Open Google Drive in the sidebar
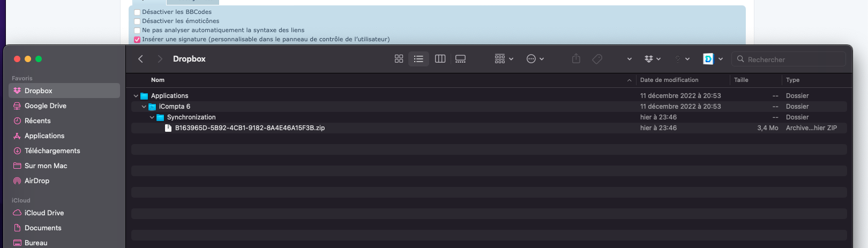The image size is (868, 248). [64, 106]
